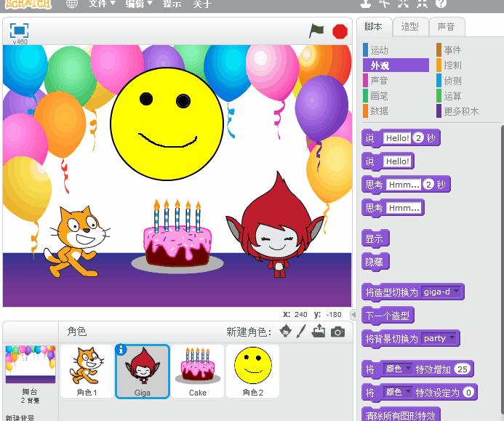Click the red stop sign button
The height and width of the screenshot is (421, 504).
point(340,31)
